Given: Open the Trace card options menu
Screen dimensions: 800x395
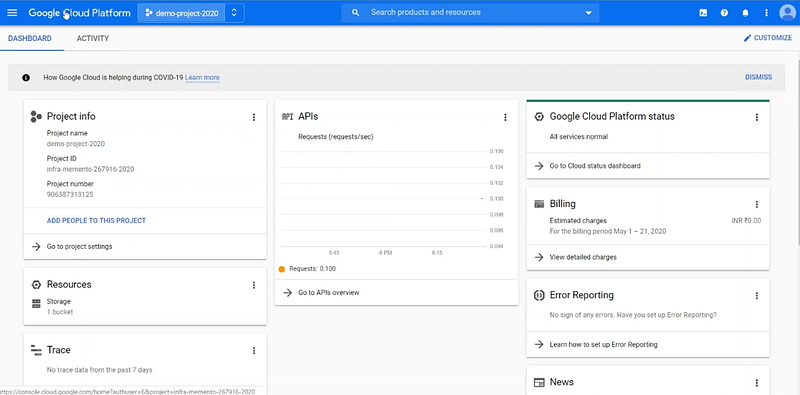Looking at the screenshot, I should coord(254,351).
